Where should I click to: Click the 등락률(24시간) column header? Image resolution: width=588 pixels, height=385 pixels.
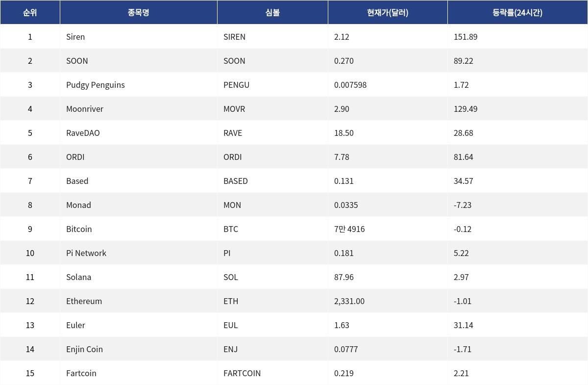(x=517, y=13)
